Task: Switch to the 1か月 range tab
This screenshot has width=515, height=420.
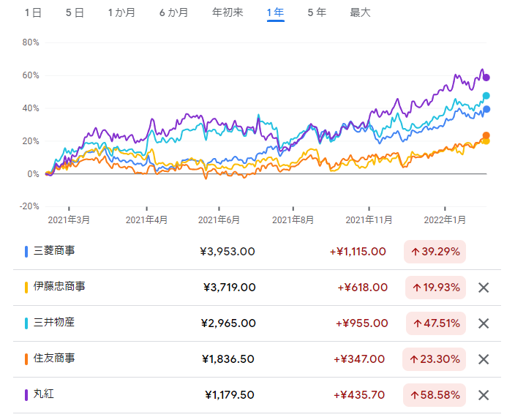Action: [122, 13]
